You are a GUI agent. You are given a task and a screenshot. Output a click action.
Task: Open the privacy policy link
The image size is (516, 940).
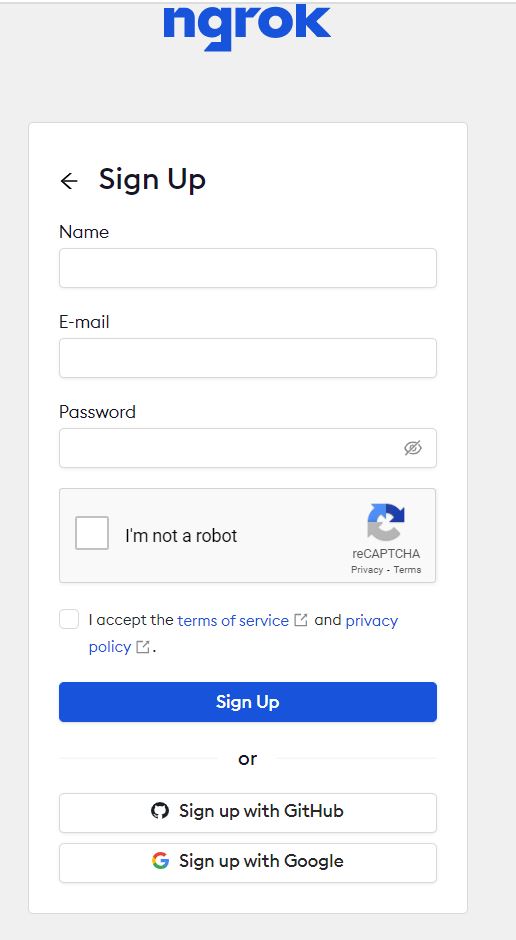point(243,634)
